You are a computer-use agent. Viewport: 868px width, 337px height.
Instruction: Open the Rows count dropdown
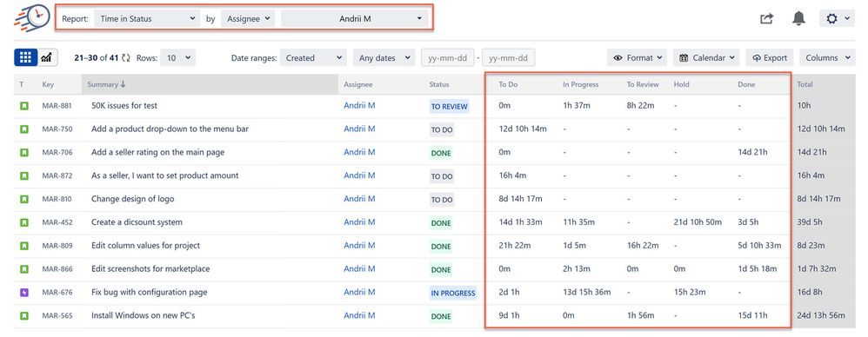177,57
